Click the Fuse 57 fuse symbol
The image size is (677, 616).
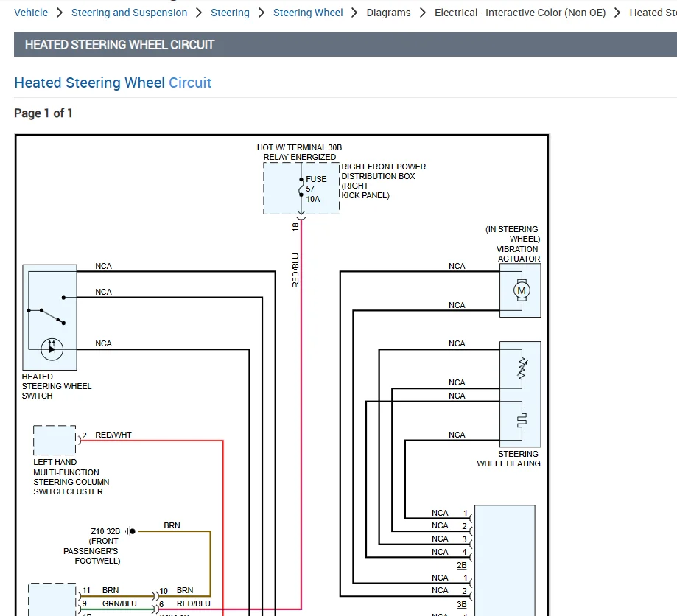[x=301, y=187]
